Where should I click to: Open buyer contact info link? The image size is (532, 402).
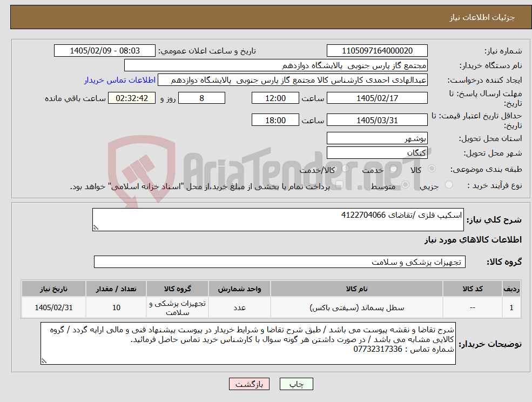(x=120, y=80)
